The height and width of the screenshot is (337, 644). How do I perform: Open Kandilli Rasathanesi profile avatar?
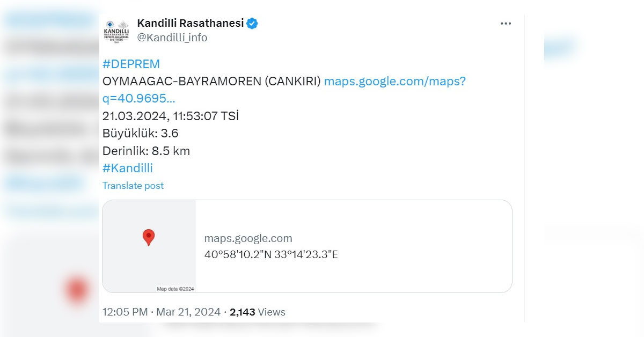tap(116, 32)
